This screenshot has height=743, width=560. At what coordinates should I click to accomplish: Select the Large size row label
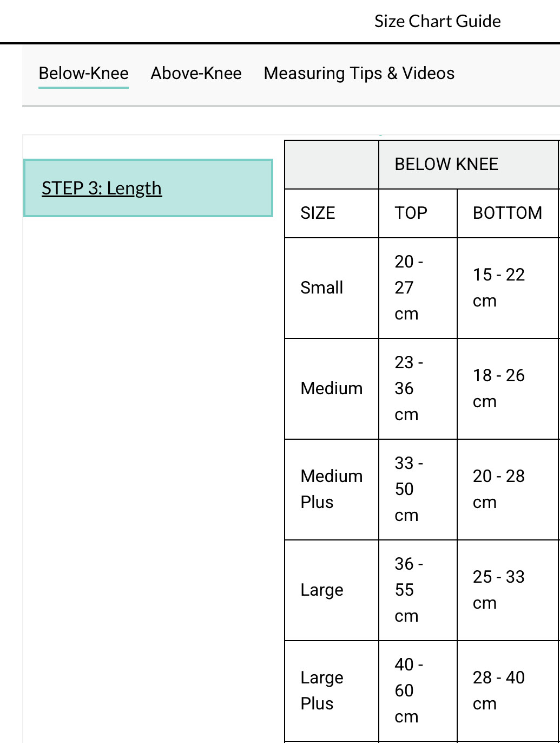[x=322, y=590]
